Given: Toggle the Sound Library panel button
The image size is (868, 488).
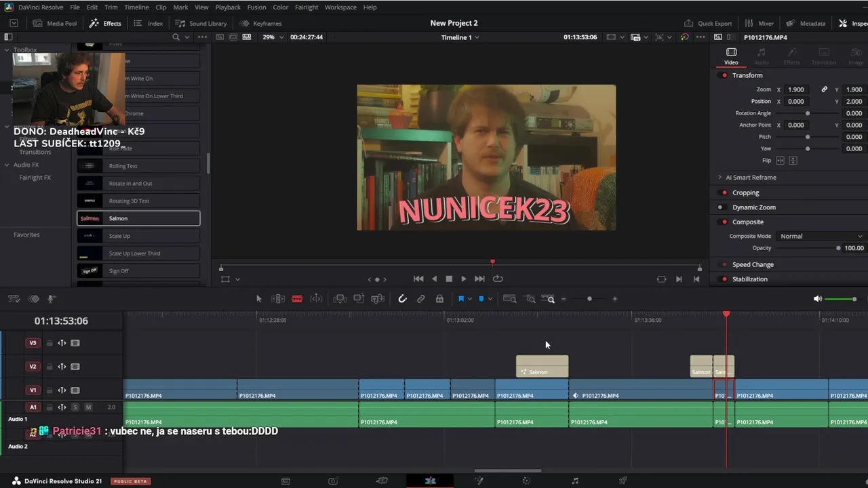Looking at the screenshot, I should tap(201, 23).
